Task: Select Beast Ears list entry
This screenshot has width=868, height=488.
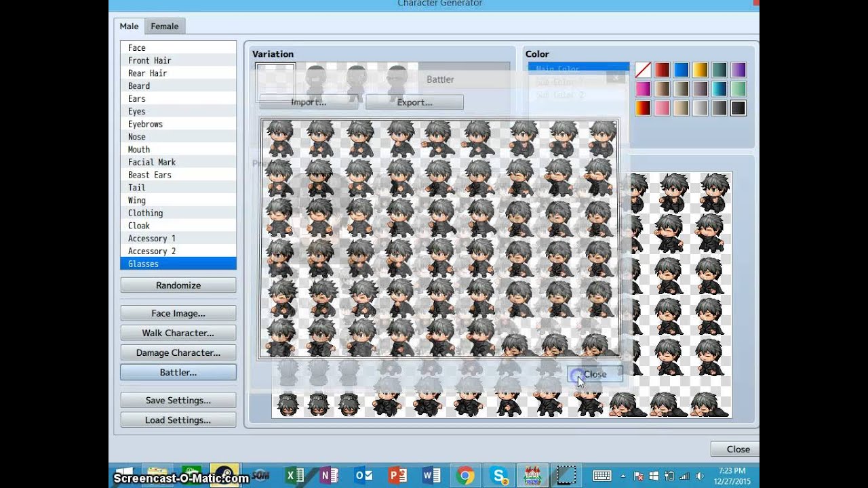Action: point(178,175)
